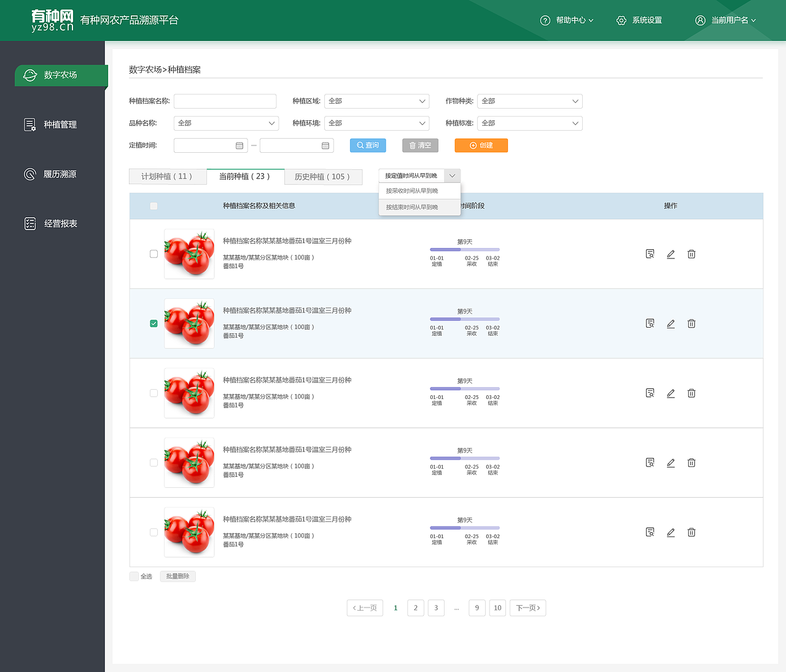Screen dimensions: 786x672
Task: Check the fifth record's checkbox
Action: click(154, 532)
